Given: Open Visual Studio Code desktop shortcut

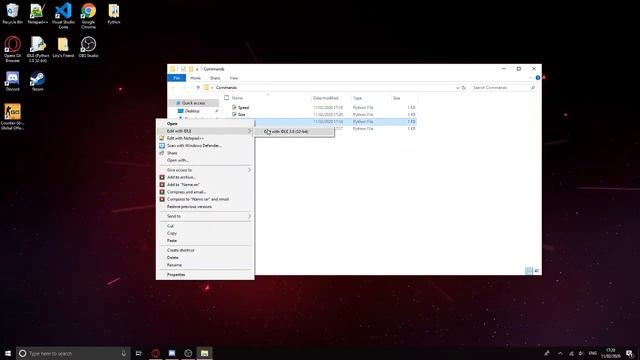Looking at the screenshot, I should (63, 16).
